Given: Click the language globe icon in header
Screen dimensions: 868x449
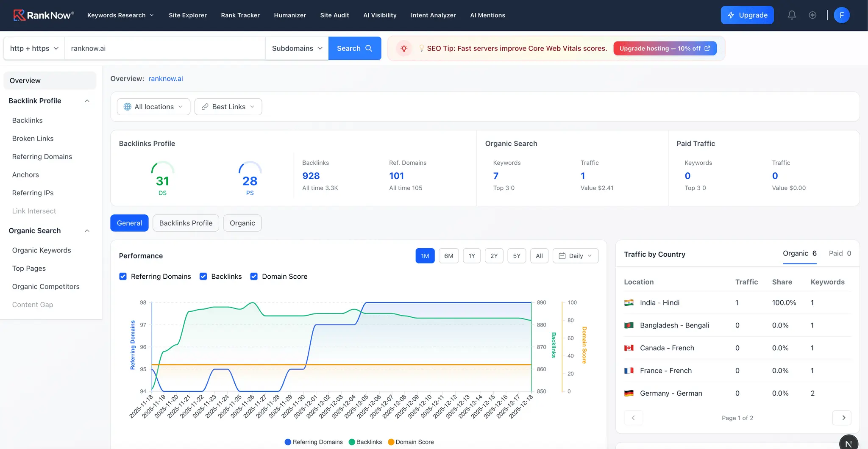Looking at the screenshot, I should 812,15.
